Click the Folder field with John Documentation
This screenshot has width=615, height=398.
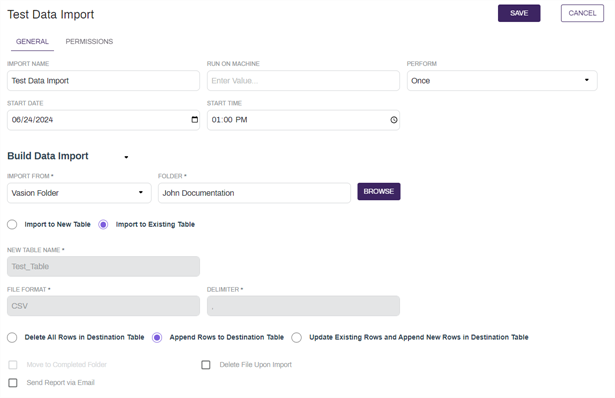click(x=254, y=193)
